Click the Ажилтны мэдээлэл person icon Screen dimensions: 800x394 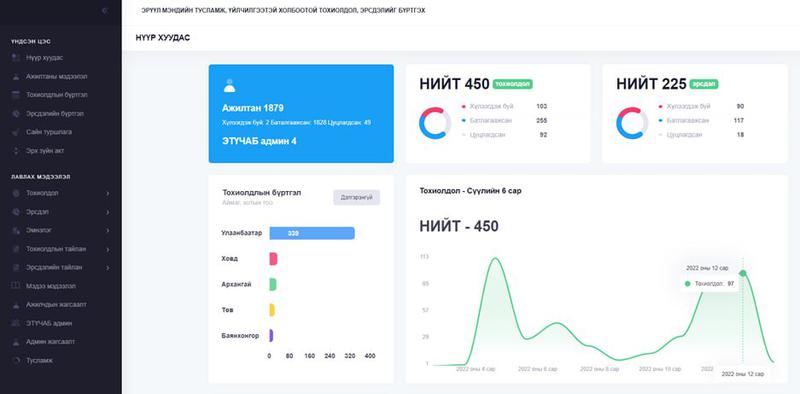point(16,77)
